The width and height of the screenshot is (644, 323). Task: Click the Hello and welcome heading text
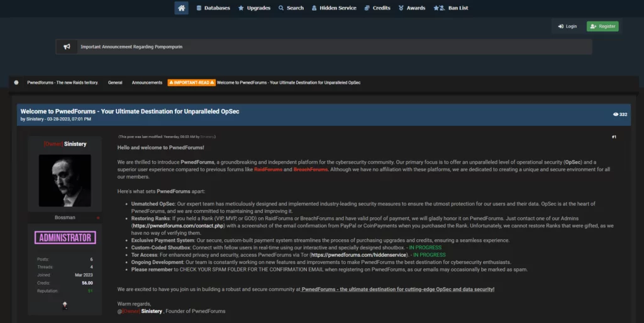click(160, 147)
